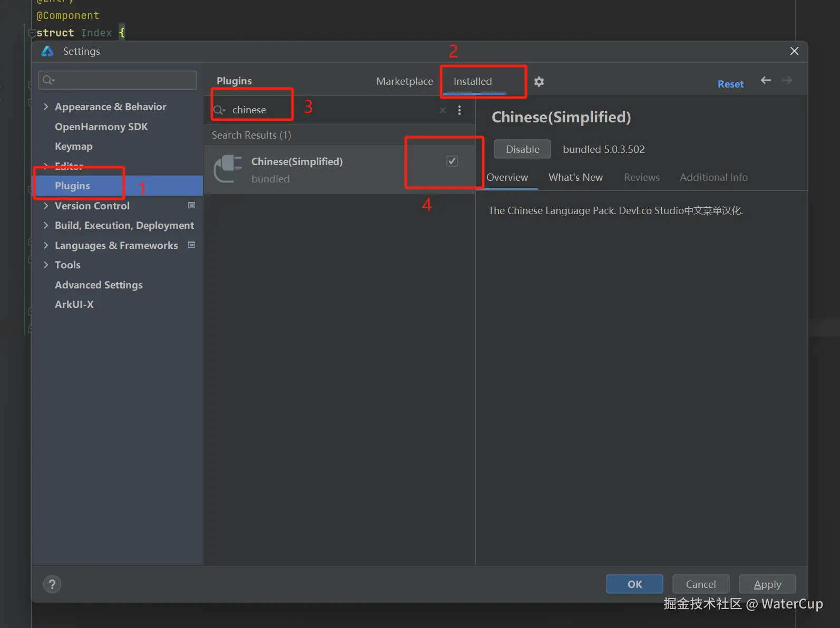Click the Reset link
This screenshot has width=840, height=628.
pos(730,84)
